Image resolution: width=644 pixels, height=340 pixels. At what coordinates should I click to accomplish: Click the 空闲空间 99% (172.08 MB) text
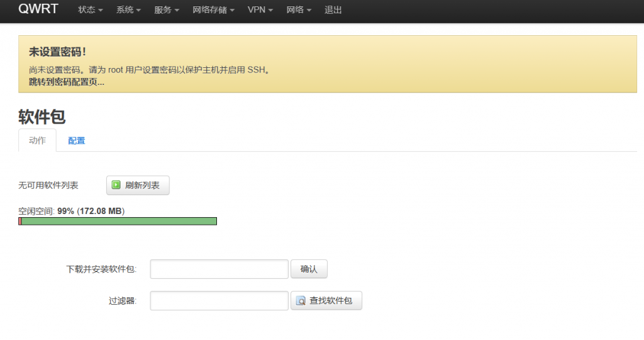tap(72, 212)
